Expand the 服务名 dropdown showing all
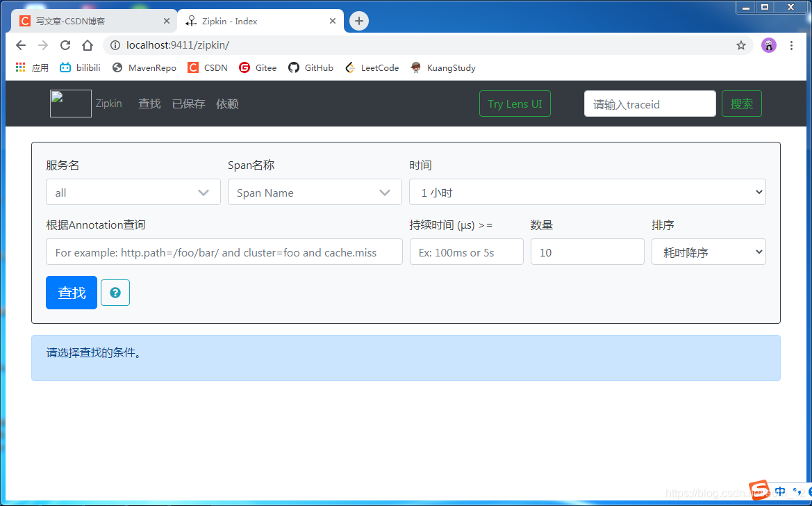Viewport: 812px width, 506px height. click(133, 193)
